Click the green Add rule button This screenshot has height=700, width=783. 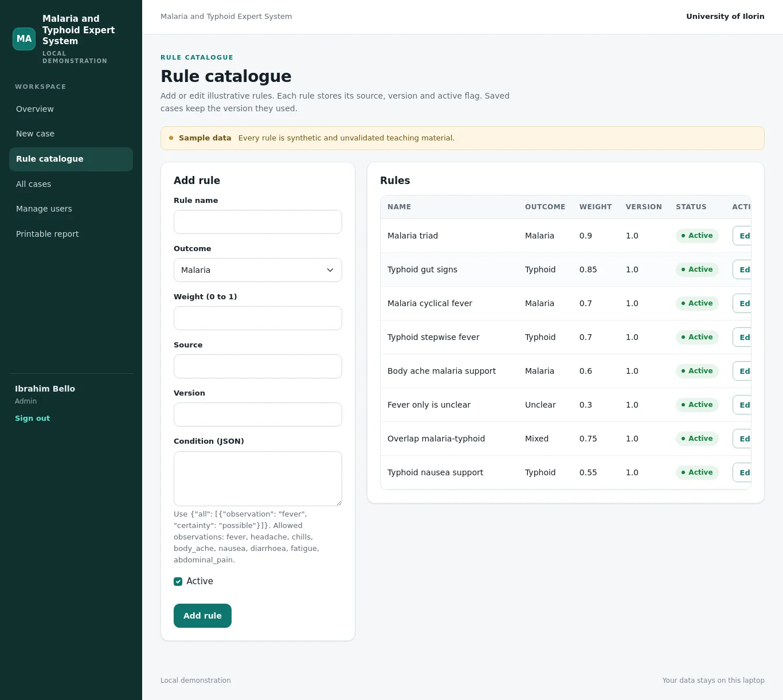coord(202,616)
